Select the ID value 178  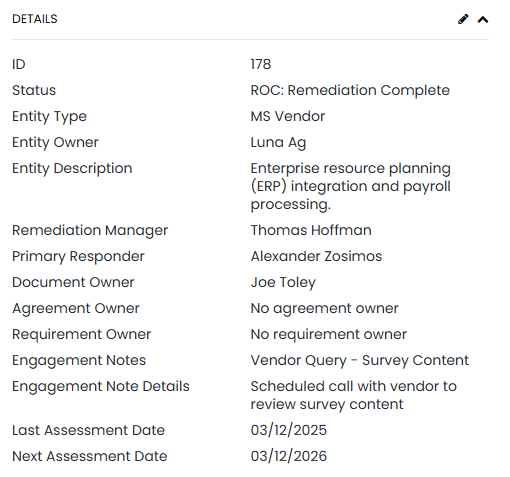(261, 64)
